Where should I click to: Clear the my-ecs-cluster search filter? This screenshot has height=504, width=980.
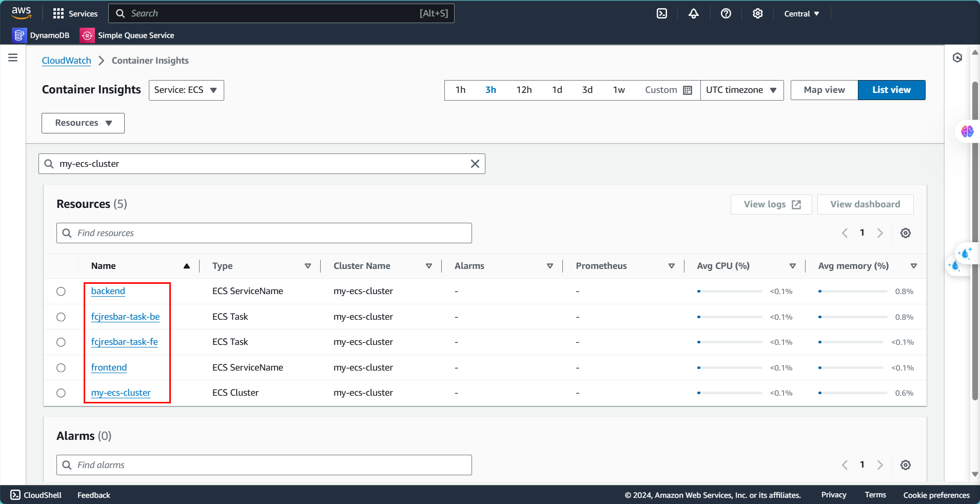pyautogui.click(x=475, y=164)
